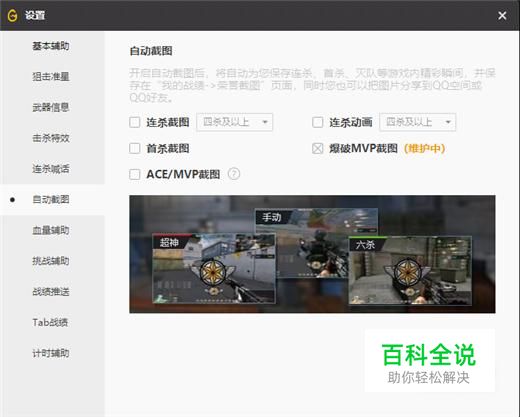Open the 连杀动画 kill-count dropdown

pos(418,122)
